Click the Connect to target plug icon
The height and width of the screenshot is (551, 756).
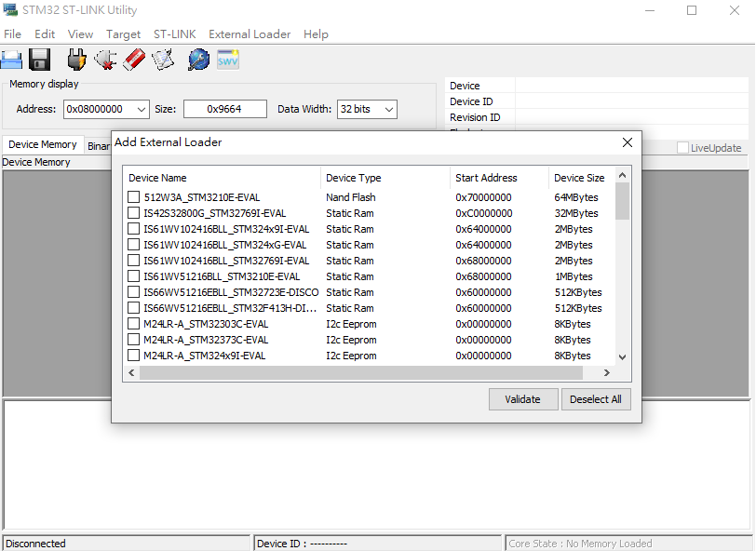[x=76, y=60]
